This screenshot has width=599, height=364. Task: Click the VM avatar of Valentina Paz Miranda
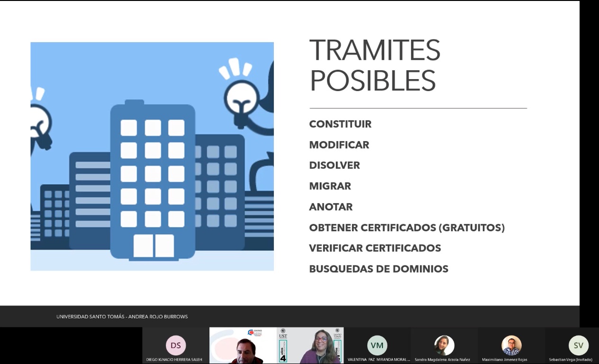pos(377,346)
